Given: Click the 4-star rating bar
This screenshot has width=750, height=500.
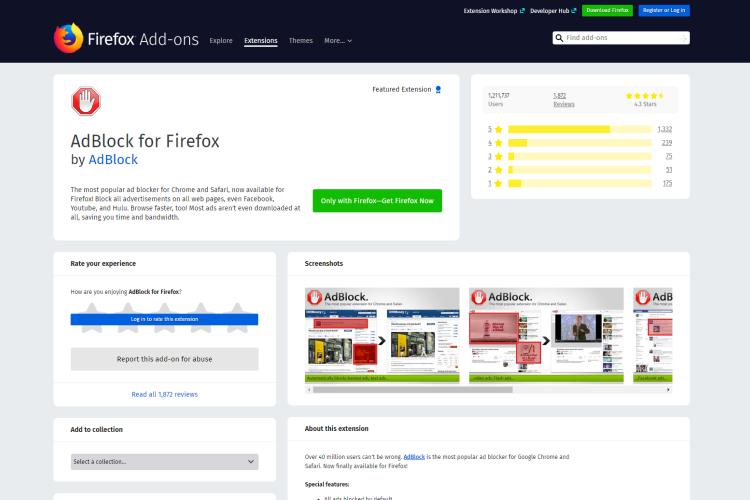Looking at the screenshot, I should 580,143.
